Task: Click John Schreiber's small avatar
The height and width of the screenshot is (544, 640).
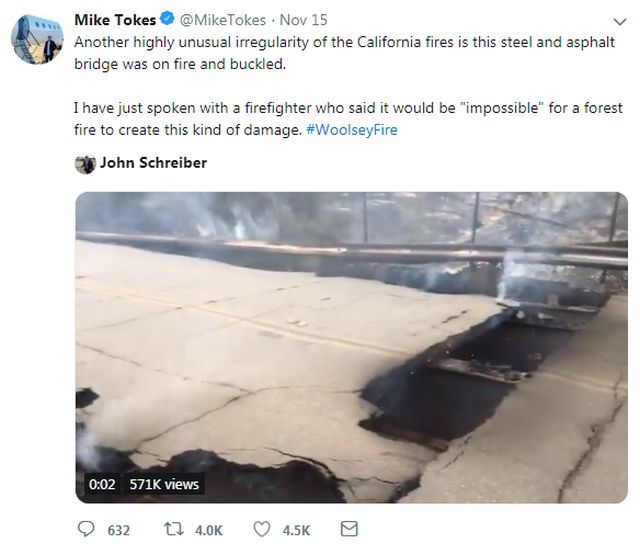Action: coord(85,164)
